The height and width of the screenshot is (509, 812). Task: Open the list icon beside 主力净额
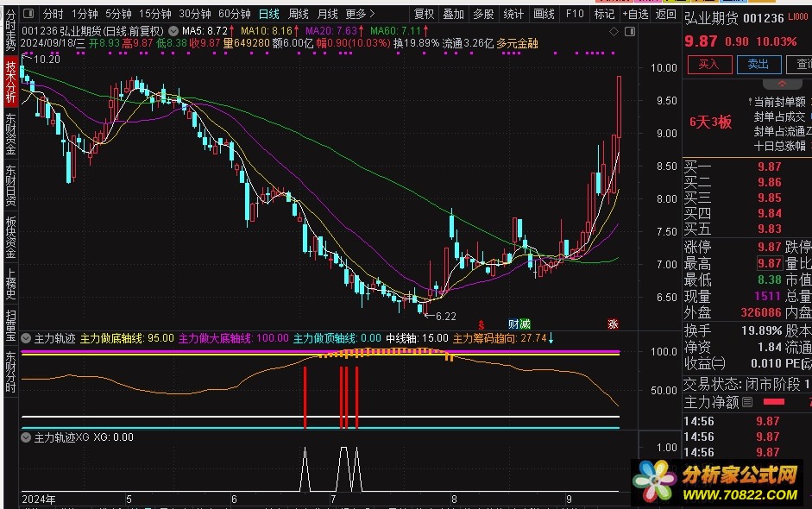pos(747,402)
